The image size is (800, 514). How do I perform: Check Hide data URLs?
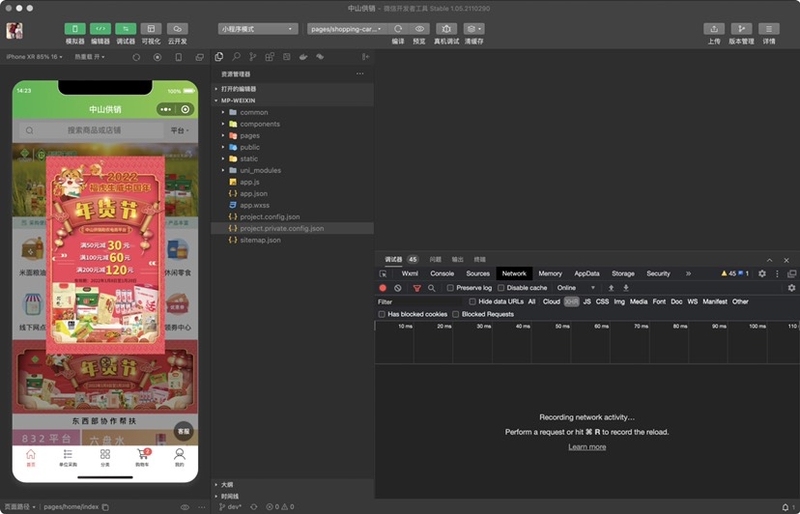tap(472, 302)
